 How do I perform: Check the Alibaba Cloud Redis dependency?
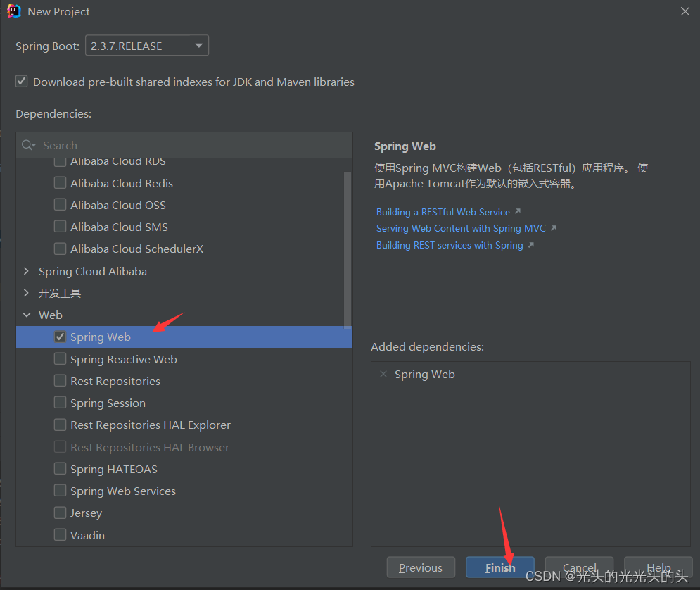pyautogui.click(x=61, y=182)
